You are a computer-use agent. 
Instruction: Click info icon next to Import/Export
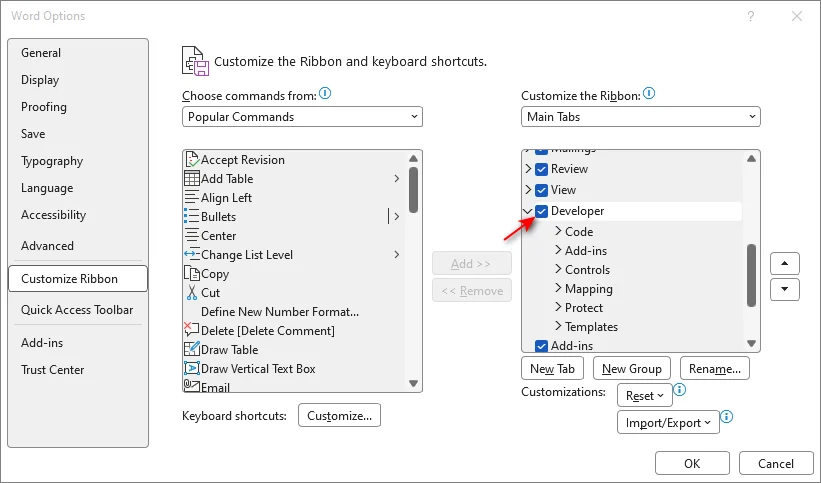click(727, 416)
